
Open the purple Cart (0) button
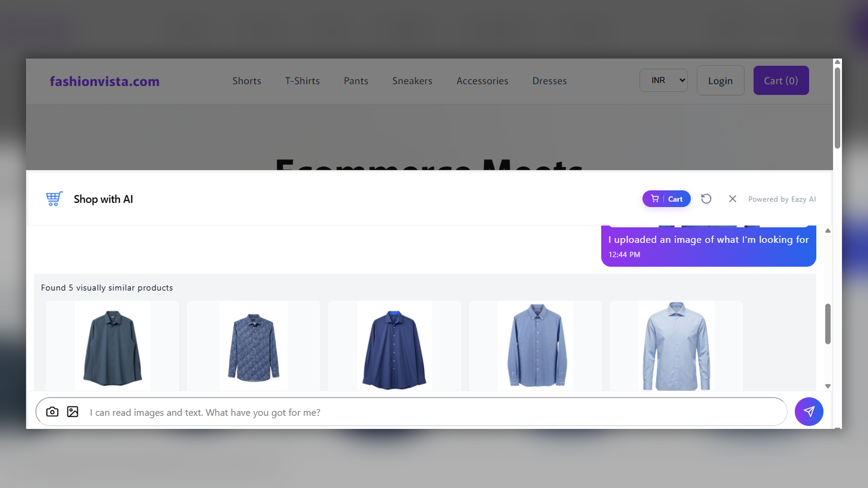pos(781,80)
